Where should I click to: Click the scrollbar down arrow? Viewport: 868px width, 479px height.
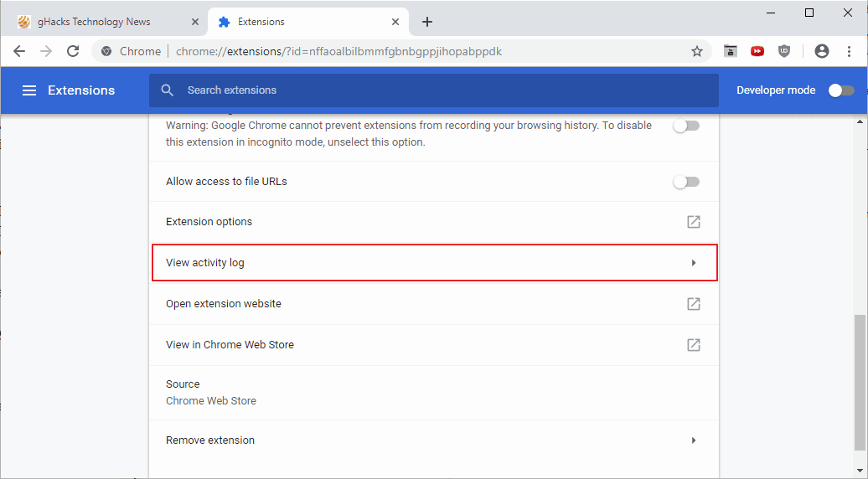pyautogui.click(x=860, y=471)
